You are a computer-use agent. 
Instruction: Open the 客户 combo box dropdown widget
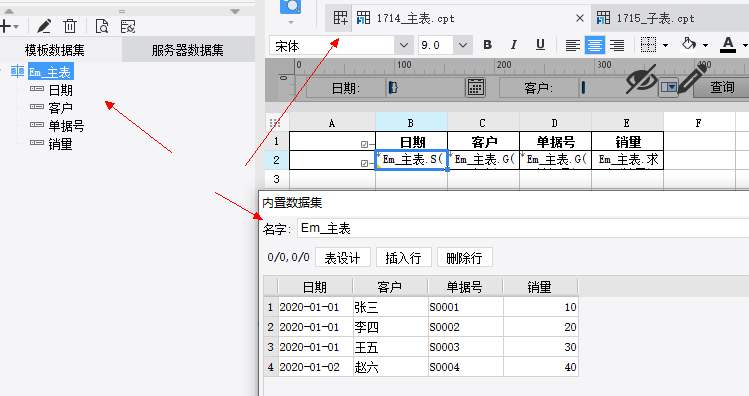(x=669, y=87)
